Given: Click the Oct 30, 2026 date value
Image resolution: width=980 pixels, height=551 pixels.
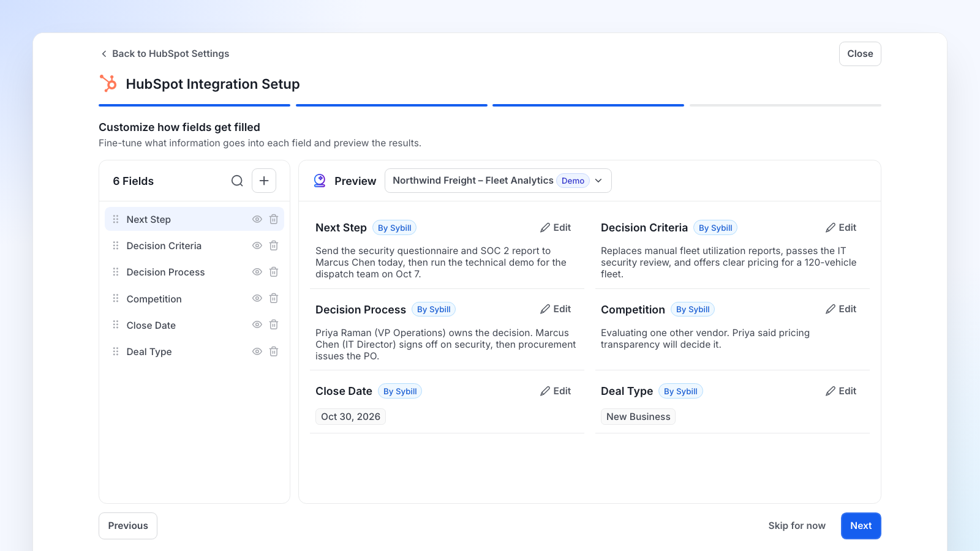Looking at the screenshot, I should tap(350, 417).
